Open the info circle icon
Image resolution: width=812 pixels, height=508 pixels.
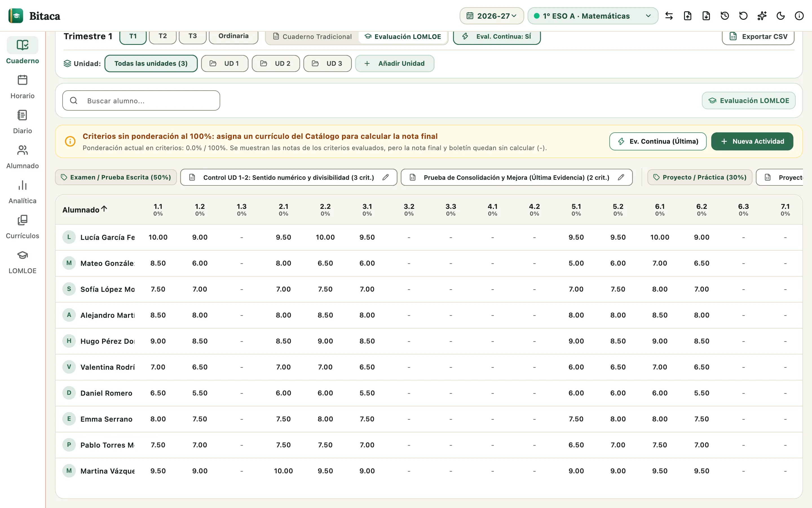(799, 16)
